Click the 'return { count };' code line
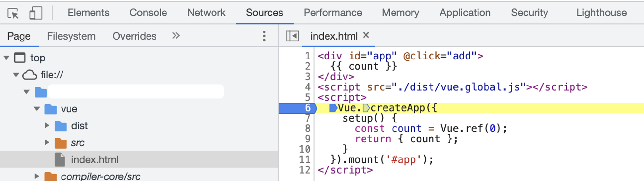 pyautogui.click(x=406, y=139)
